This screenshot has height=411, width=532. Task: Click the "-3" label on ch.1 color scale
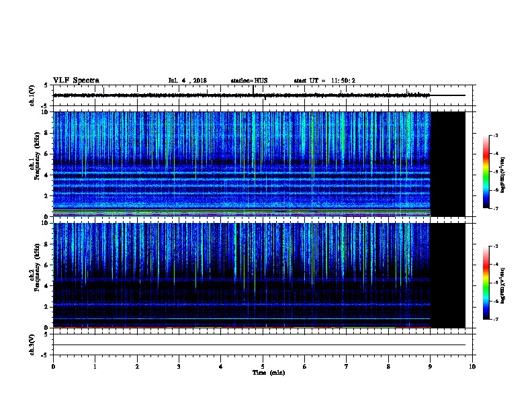pos(495,135)
